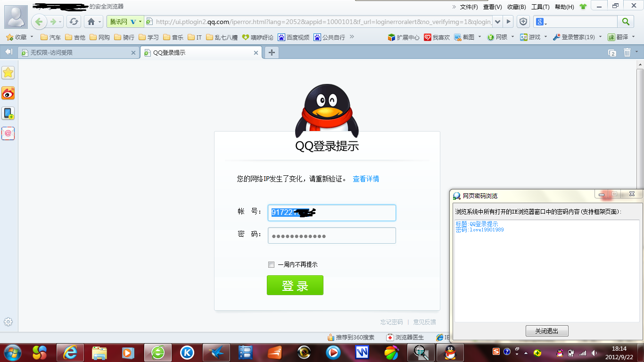This screenshot has height=362, width=644.
Task: Click the 帐号 input field
Action: click(332, 213)
